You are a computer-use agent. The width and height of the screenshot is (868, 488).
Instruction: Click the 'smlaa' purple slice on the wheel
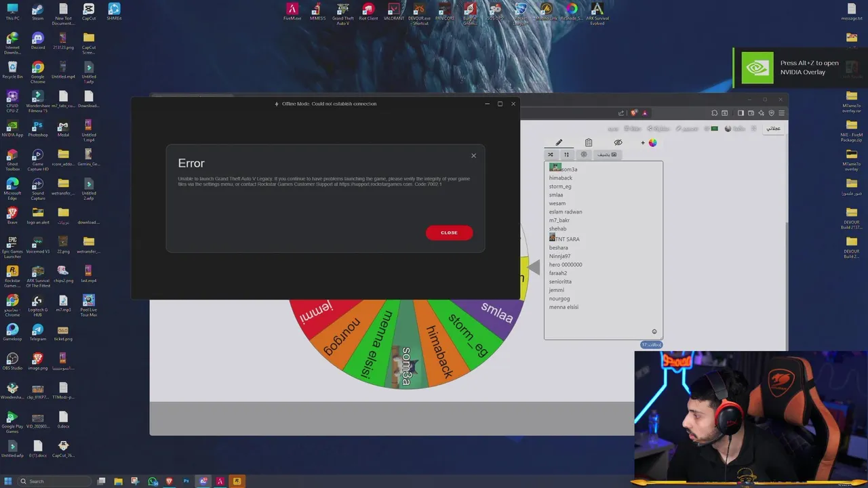[496, 313]
